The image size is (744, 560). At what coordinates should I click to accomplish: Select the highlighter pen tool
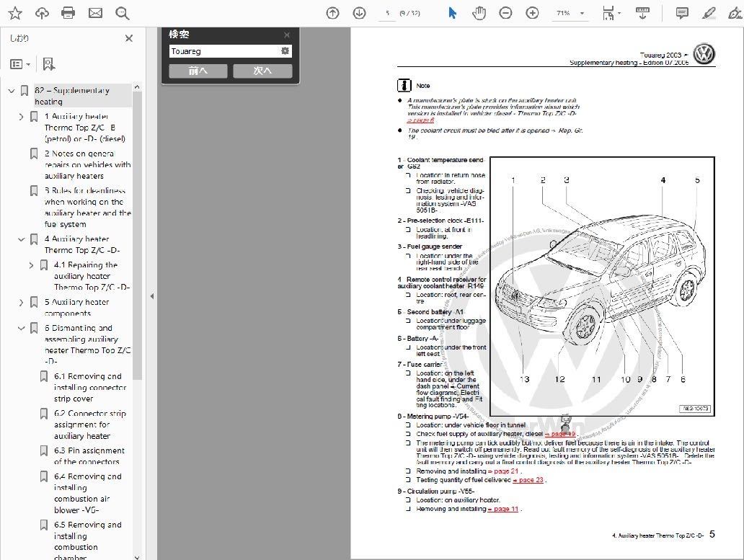(709, 13)
